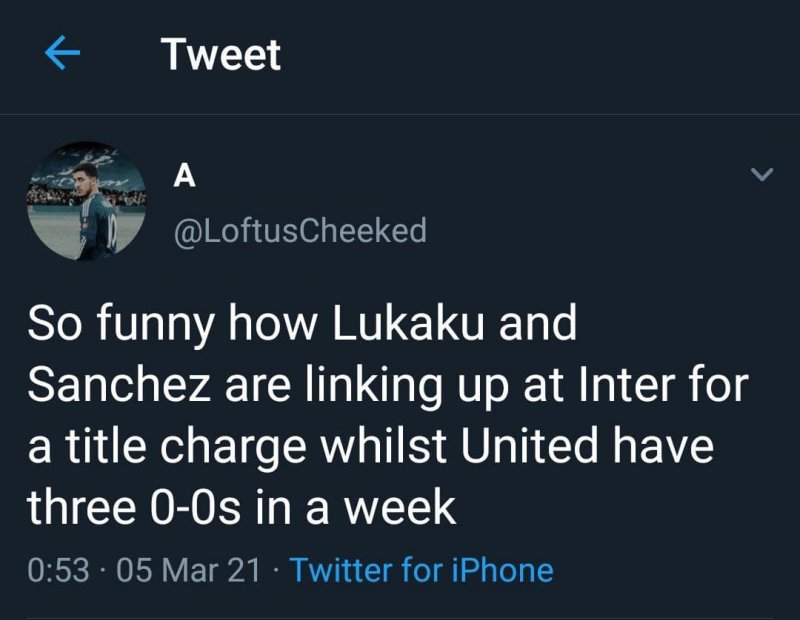This screenshot has width=800, height=620.
Task: Click the display name "A"
Action: tap(184, 176)
